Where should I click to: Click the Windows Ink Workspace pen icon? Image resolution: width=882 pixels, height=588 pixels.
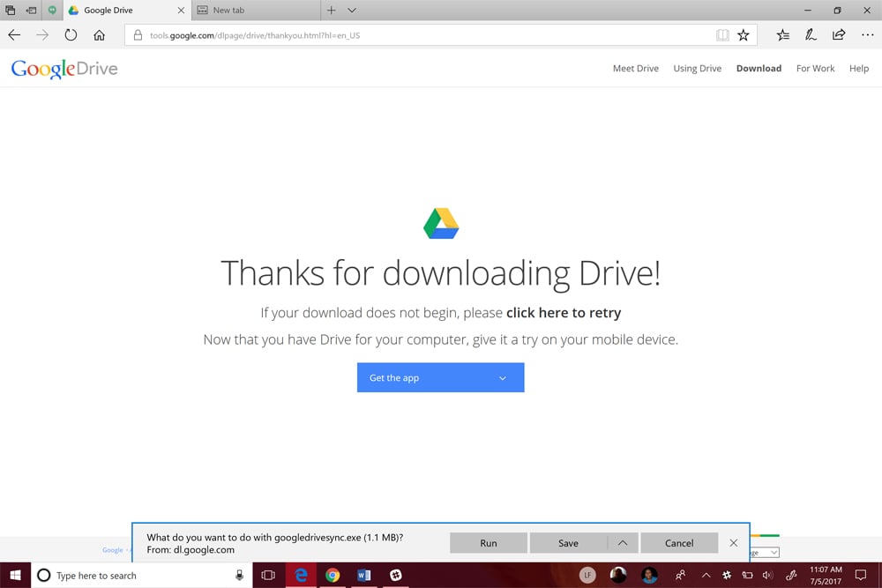pos(791,575)
